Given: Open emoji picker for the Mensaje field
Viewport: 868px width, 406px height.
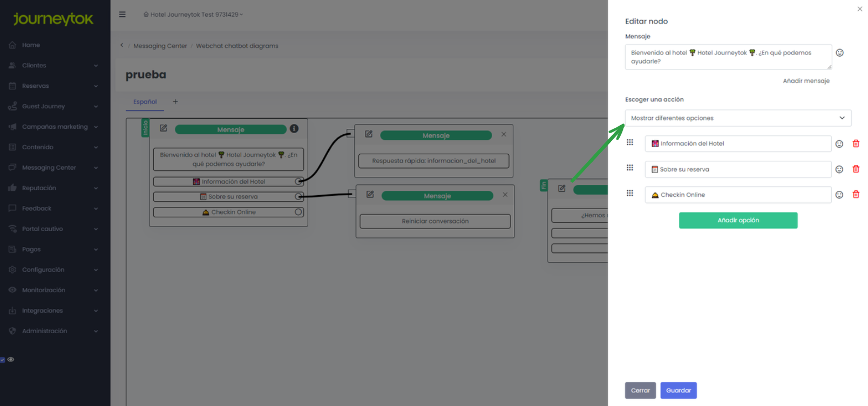Looking at the screenshot, I should (x=839, y=53).
